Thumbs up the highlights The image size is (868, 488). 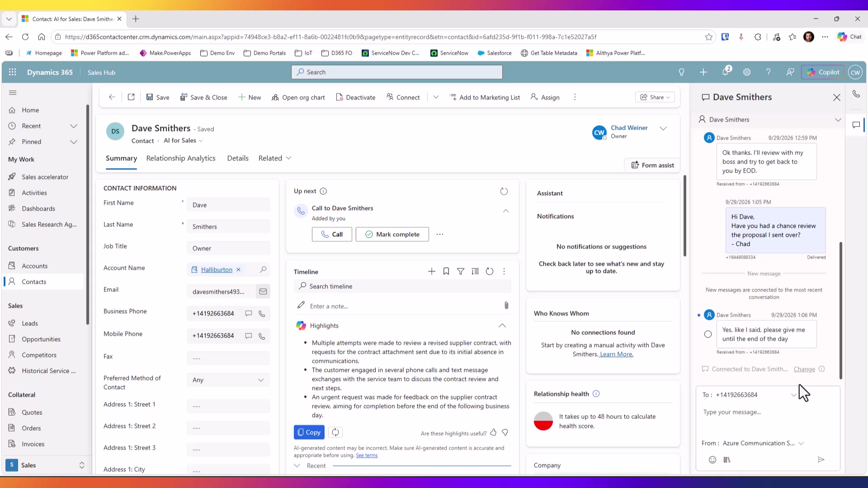493,433
